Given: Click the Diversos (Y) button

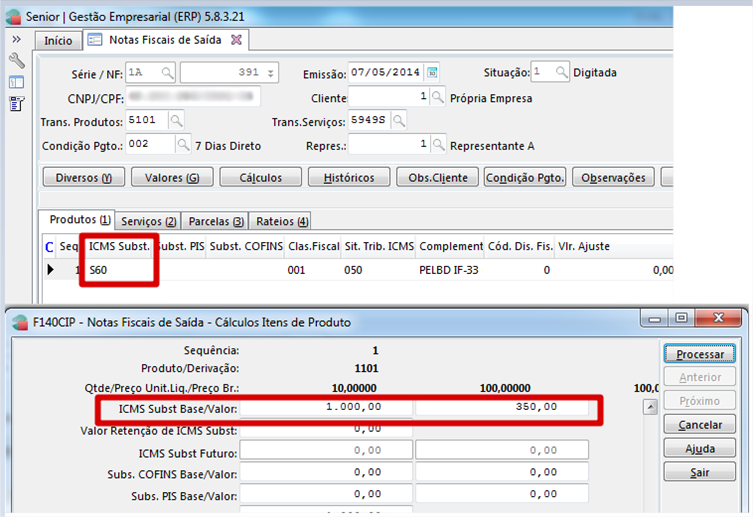Looking at the screenshot, I should 84,178.
